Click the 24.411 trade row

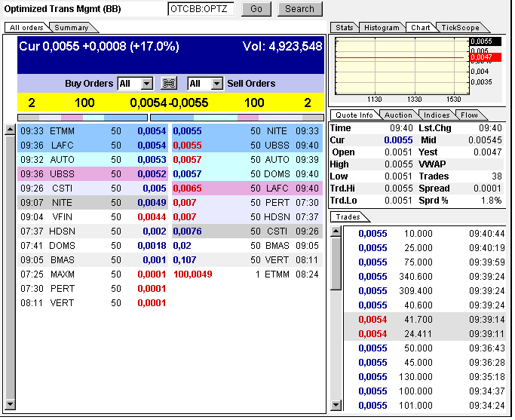(425, 334)
